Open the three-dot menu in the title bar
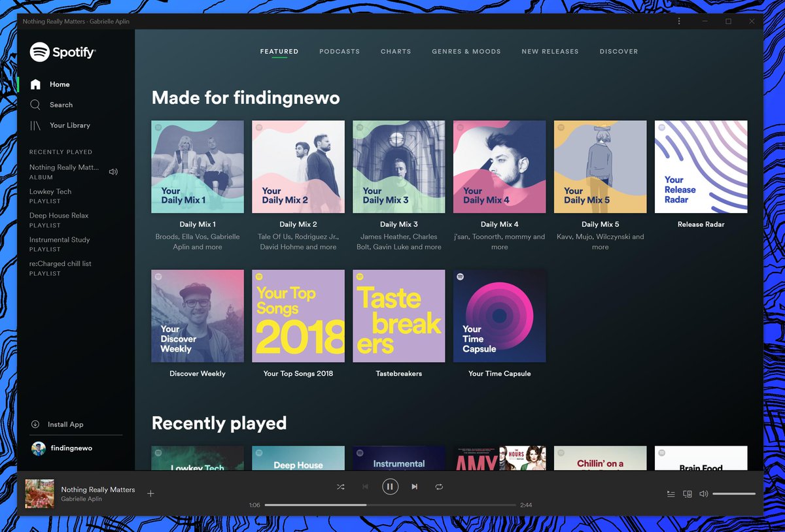 tap(679, 21)
